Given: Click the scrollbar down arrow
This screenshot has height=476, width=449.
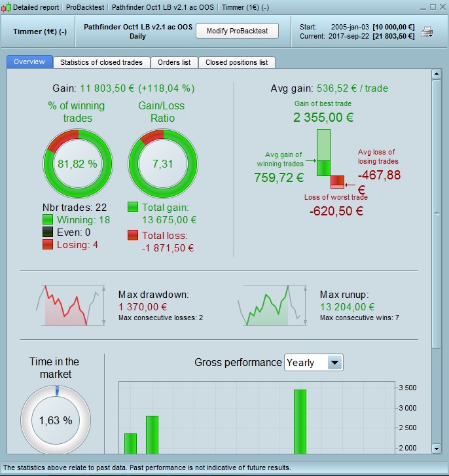Looking at the screenshot, I should pyautogui.click(x=437, y=449).
